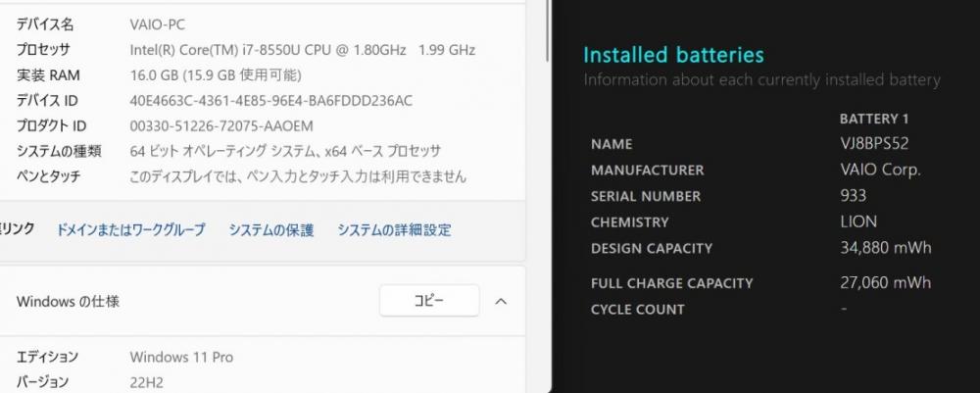Click the battery report subtitle text
Screen dimensions: 980x393
[x=761, y=80]
